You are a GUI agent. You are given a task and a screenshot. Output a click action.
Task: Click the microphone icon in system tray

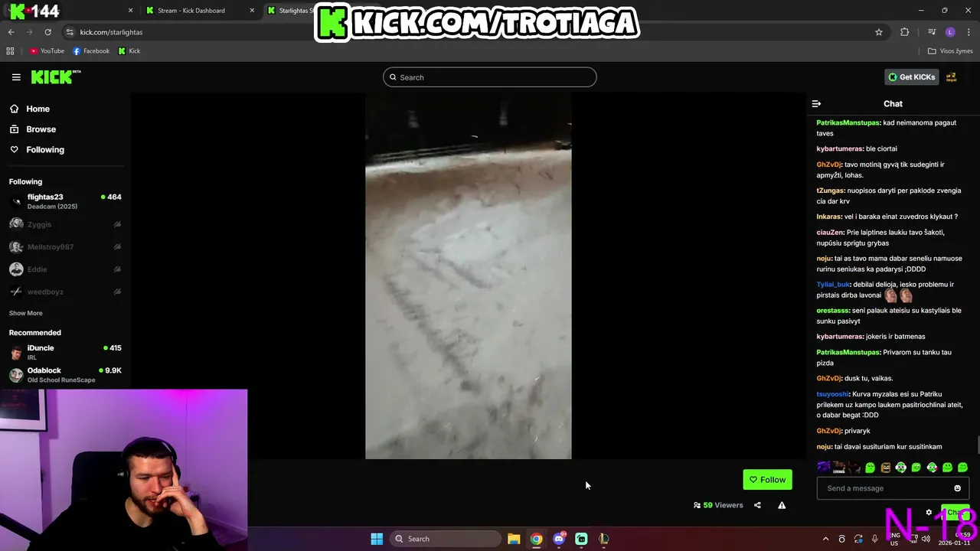coord(874,539)
